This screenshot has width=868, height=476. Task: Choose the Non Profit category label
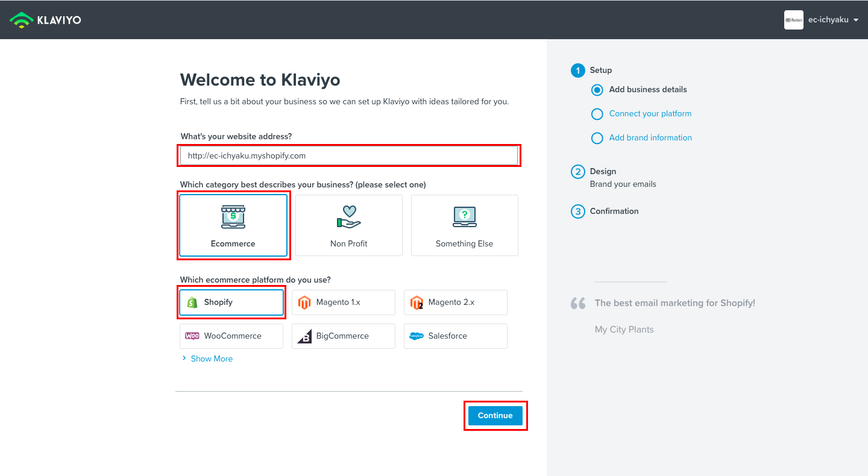(x=349, y=244)
